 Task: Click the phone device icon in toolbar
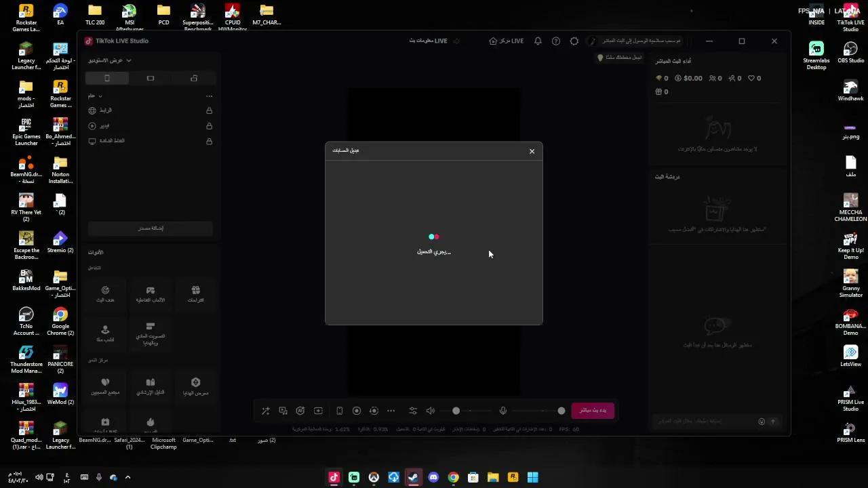pyautogui.click(x=340, y=411)
